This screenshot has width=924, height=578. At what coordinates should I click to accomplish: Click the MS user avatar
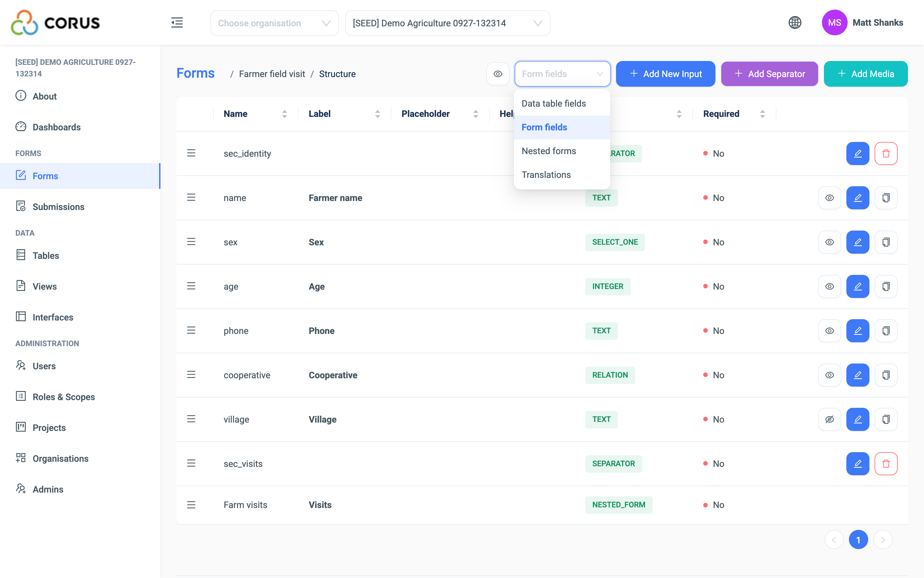click(x=834, y=22)
